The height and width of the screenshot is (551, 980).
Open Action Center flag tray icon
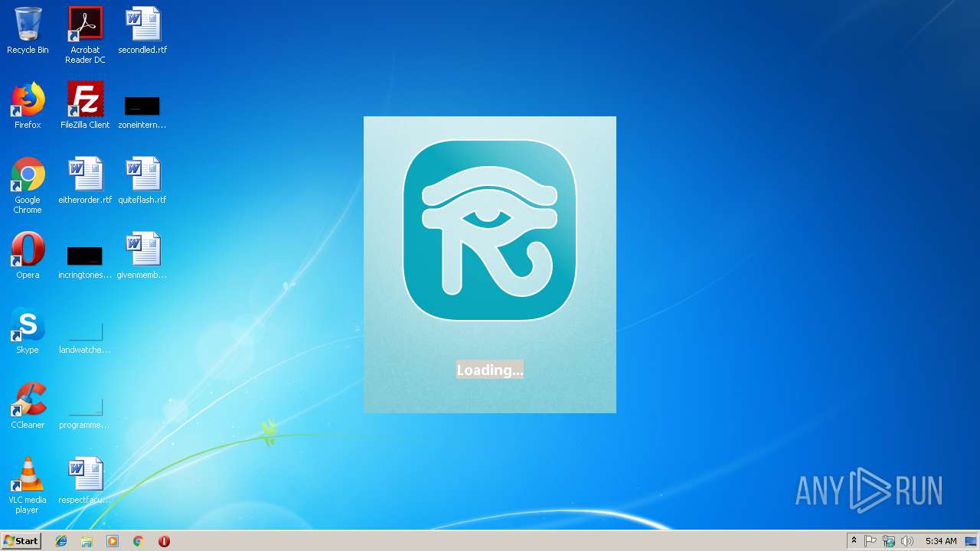point(871,541)
